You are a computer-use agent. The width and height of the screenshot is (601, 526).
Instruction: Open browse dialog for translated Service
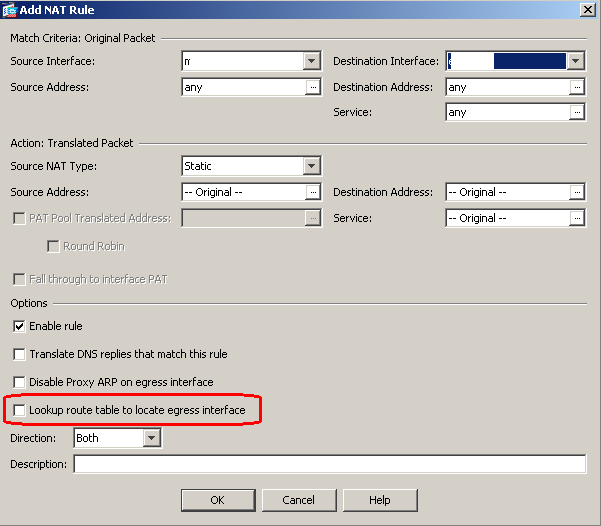coord(577,218)
